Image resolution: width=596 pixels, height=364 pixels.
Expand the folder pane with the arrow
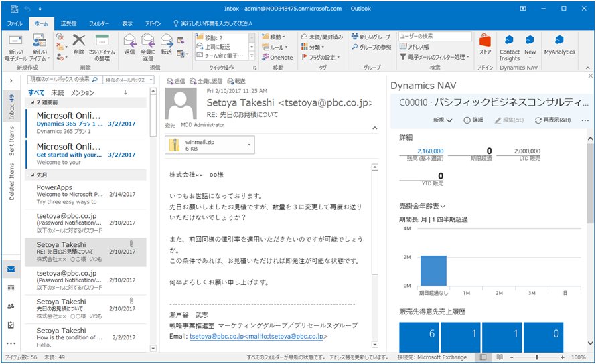(x=11, y=80)
